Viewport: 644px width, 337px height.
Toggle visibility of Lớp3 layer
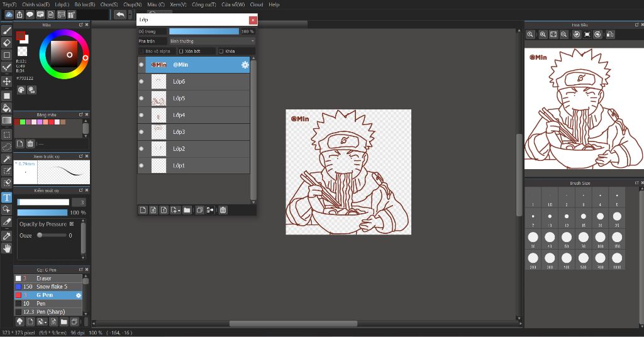pyautogui.click(x=142, y=132)
